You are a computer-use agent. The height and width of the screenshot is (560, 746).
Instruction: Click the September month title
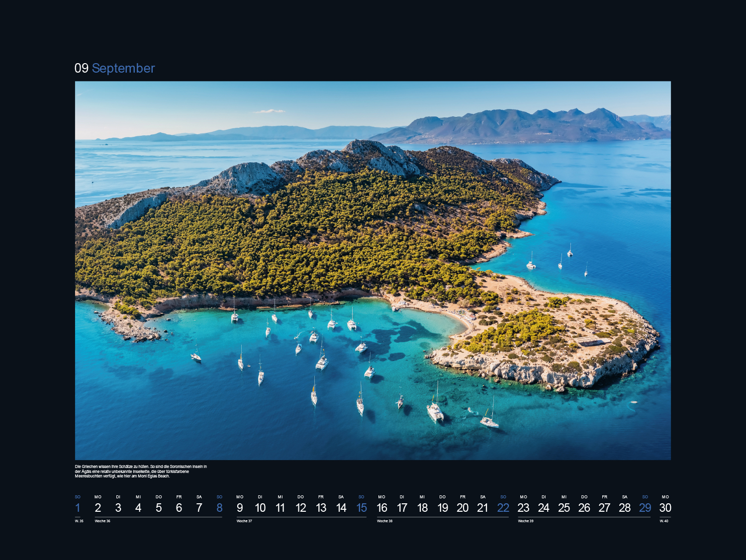tap(123, 68)
